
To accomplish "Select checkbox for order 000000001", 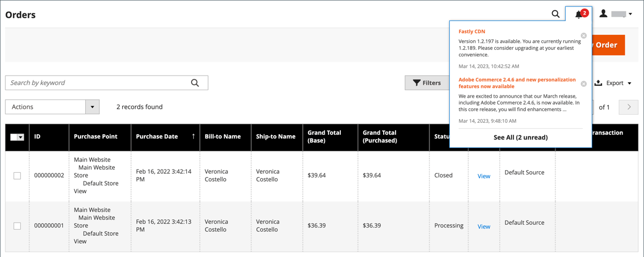I will (17, 226).
